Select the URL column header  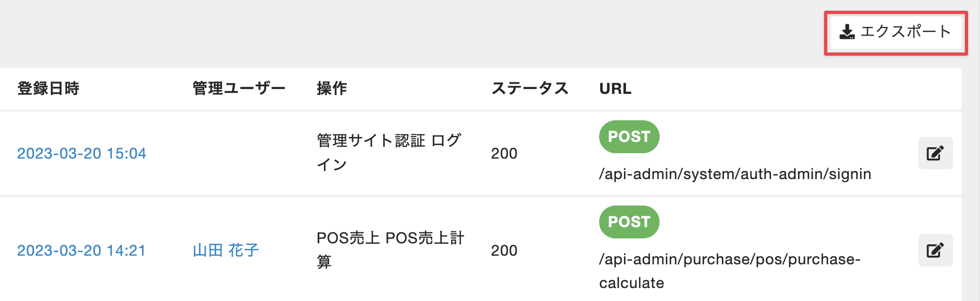pos(615,88)
